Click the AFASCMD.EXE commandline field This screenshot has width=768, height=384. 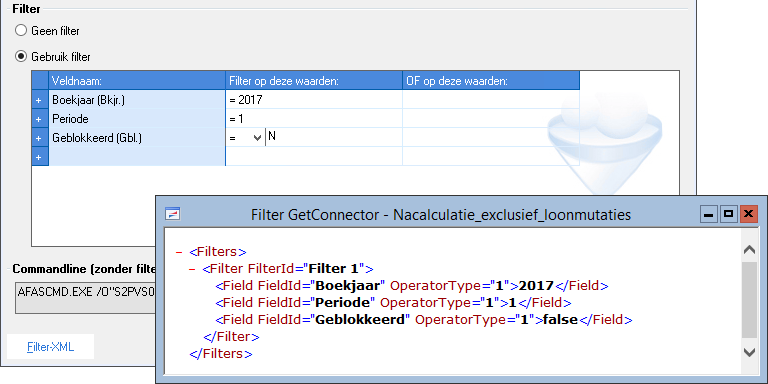click(86, 297)
